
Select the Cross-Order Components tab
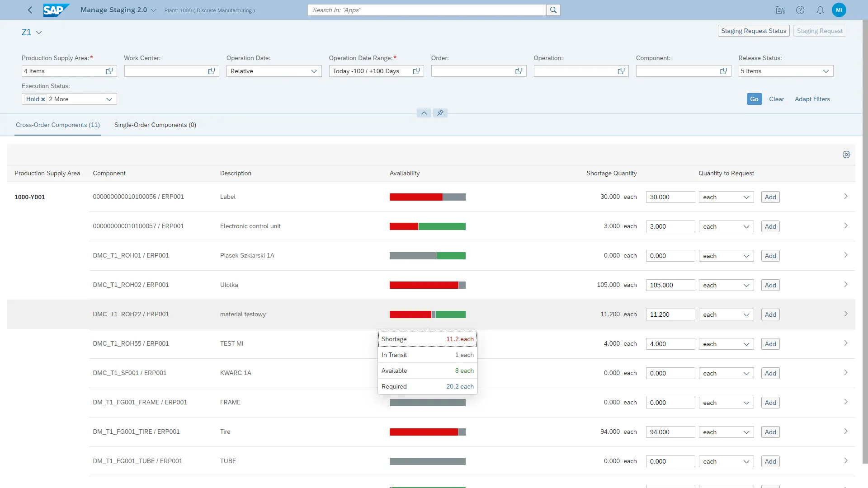[58, 125]
